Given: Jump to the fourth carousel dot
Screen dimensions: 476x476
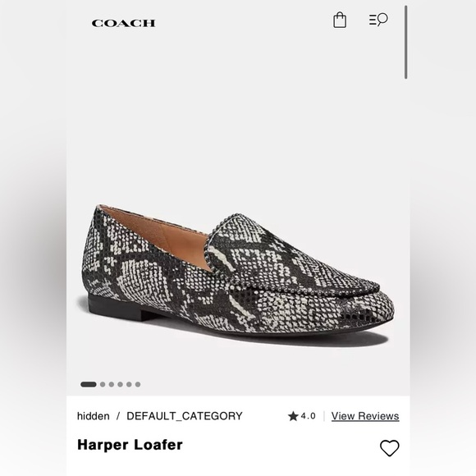Looking at the screenshot, I should pyautogui.click(x=120, y=384).
